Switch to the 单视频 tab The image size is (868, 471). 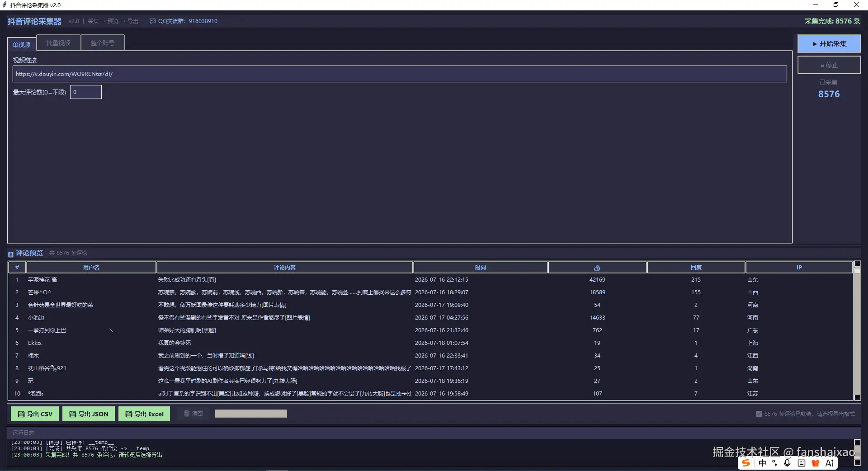(22, 44)
